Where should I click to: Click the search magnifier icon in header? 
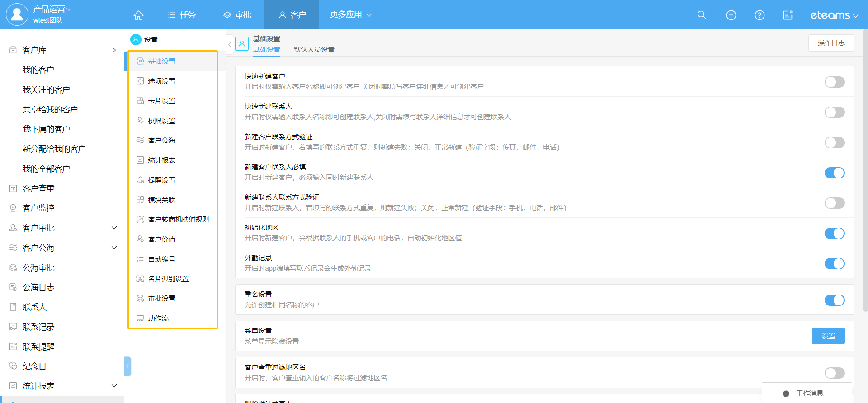[x=702, y=15]
